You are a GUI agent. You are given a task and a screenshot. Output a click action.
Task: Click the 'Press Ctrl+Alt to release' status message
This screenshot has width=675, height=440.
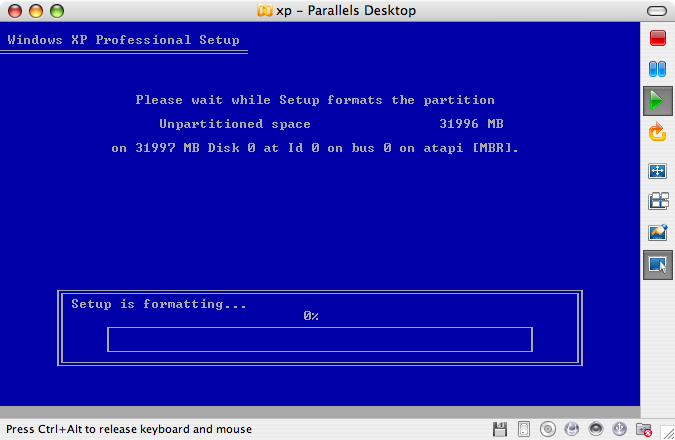pyautogui.click(x=129, y=429)
